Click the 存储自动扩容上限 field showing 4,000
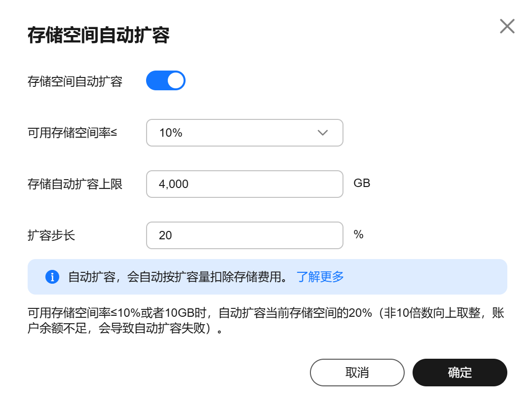 tap(244, 184)
